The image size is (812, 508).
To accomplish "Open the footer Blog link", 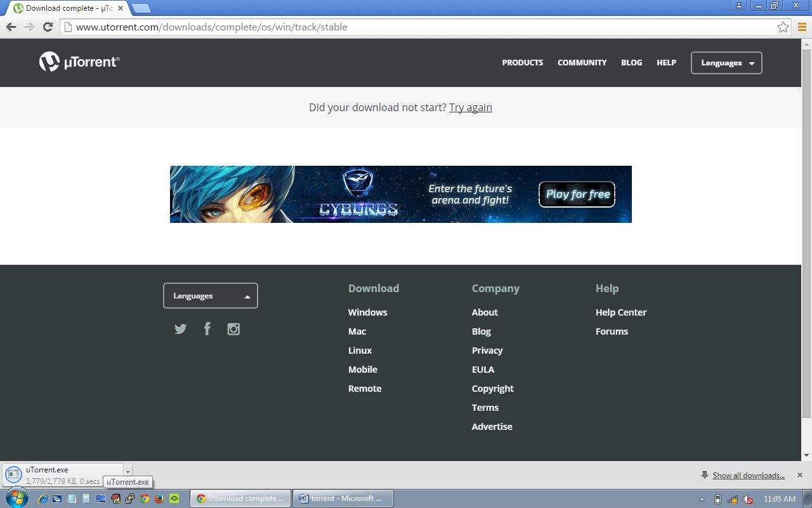I will 481,331.
